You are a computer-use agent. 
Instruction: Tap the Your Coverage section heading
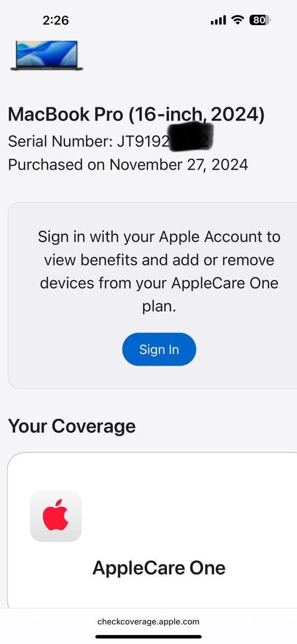point(72,426)
